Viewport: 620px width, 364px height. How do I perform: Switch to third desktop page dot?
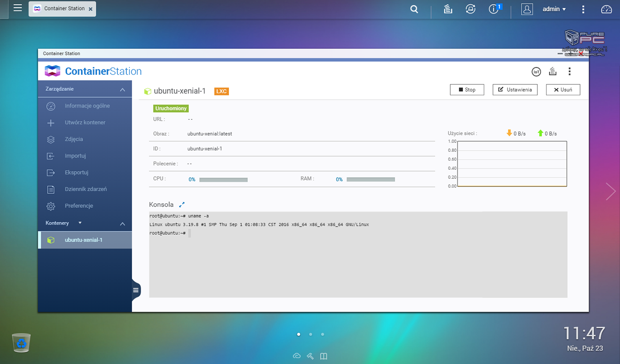[322, 334]
